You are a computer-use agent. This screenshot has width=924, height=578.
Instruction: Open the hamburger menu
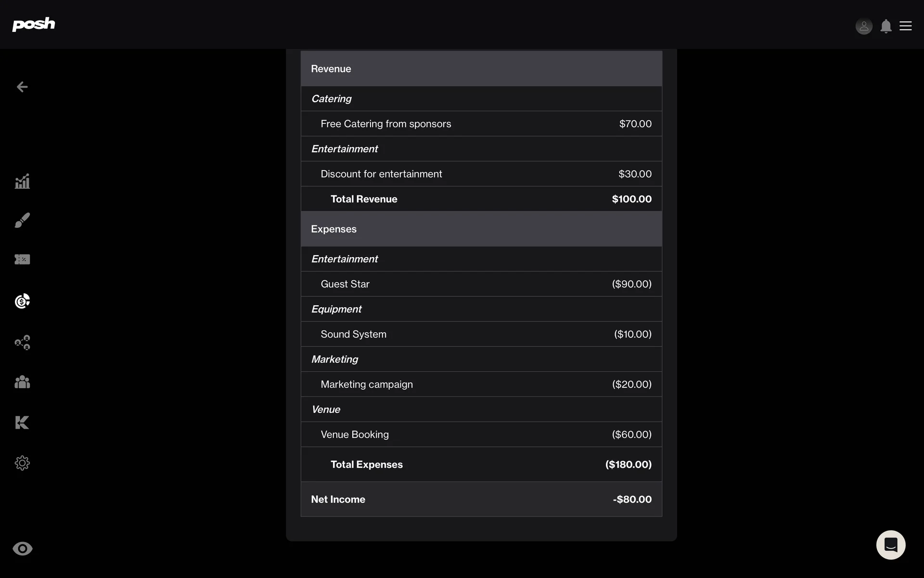coord(906,26)
